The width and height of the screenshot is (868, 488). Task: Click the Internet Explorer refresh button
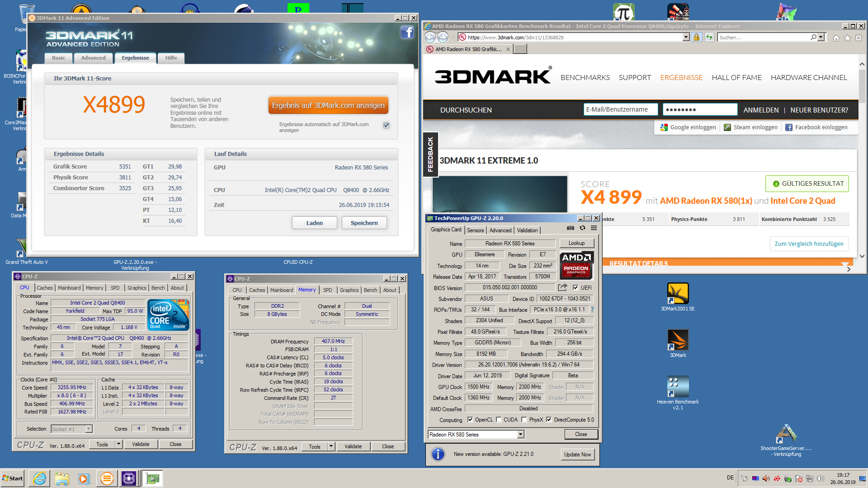click(x=709, y=38)
